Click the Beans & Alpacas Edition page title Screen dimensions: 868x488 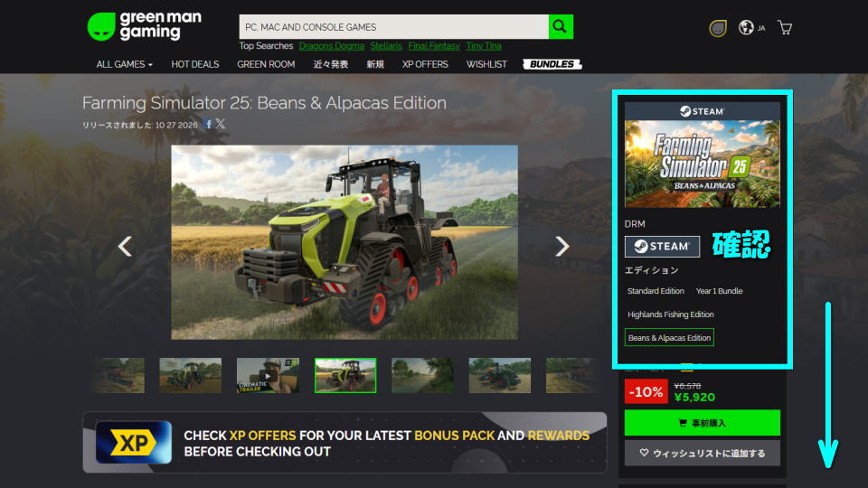point(264,103)
